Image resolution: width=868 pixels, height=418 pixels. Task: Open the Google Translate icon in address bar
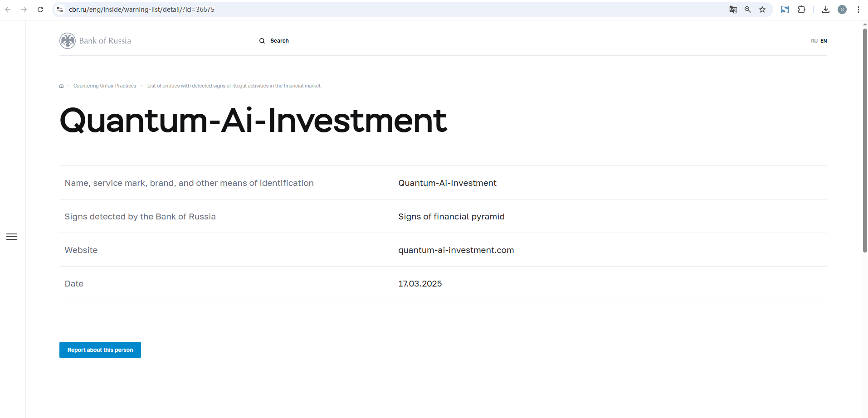733,10
